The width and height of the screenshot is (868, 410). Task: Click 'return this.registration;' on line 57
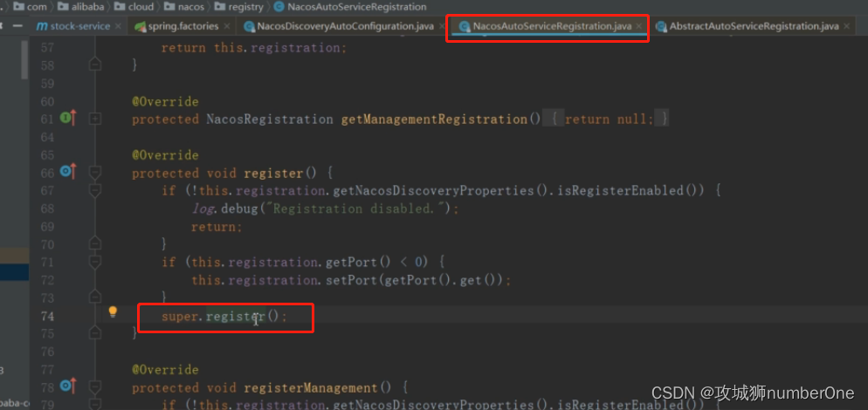(253, 48)
